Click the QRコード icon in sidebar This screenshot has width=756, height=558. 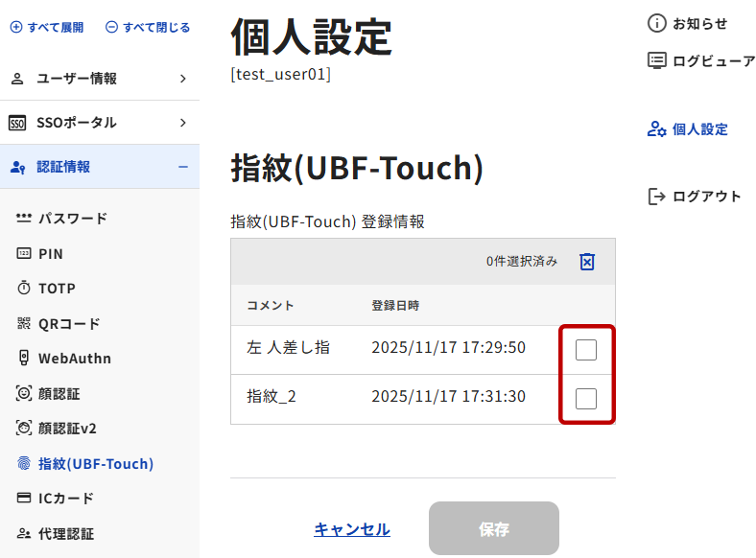[24, 324]
